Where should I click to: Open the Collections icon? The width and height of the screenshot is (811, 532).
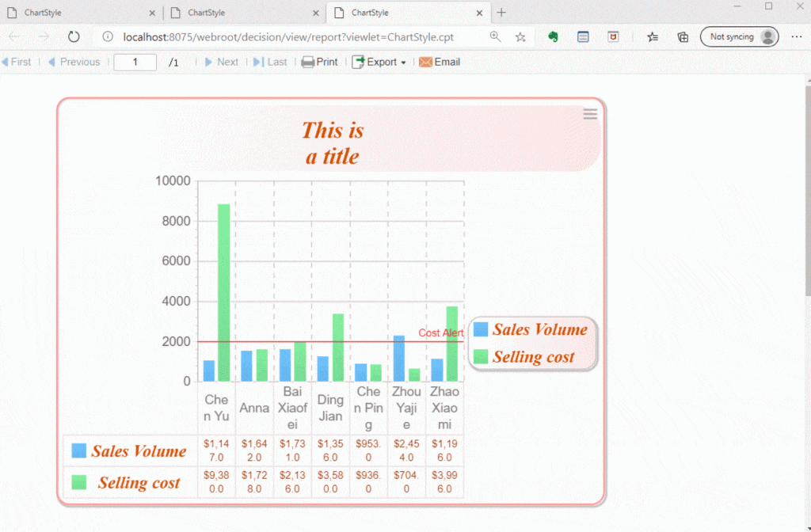683,36
